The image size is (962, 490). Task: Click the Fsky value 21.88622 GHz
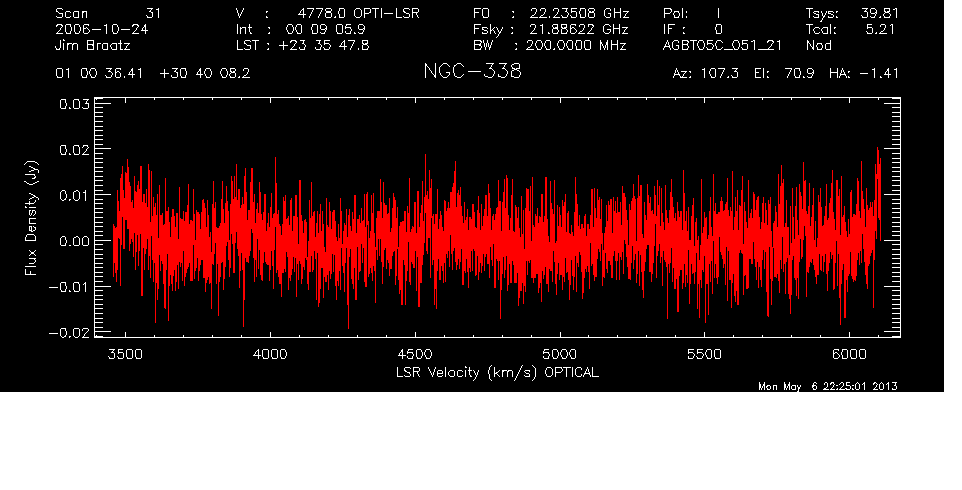pyautogui.click(x=579, y=29)
